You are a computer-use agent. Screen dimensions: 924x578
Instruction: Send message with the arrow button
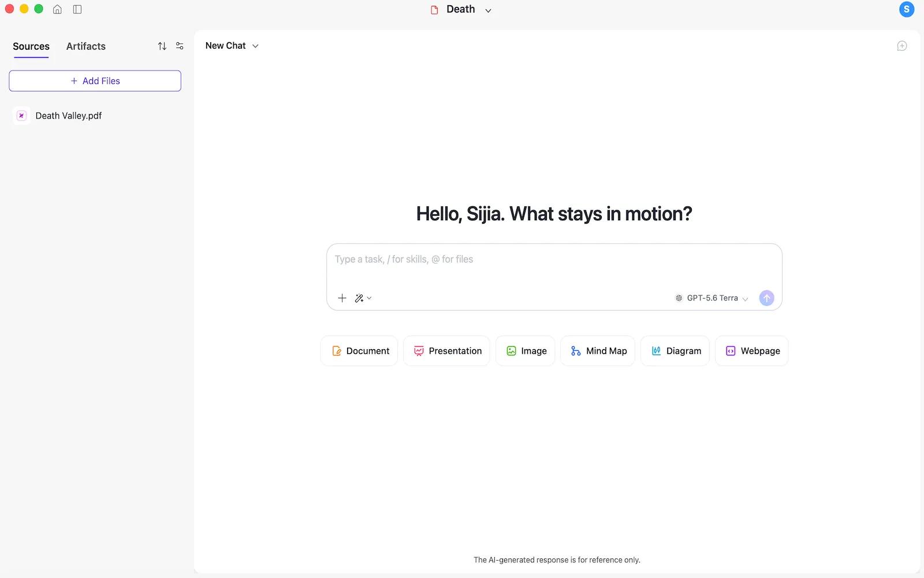(766, 298)
